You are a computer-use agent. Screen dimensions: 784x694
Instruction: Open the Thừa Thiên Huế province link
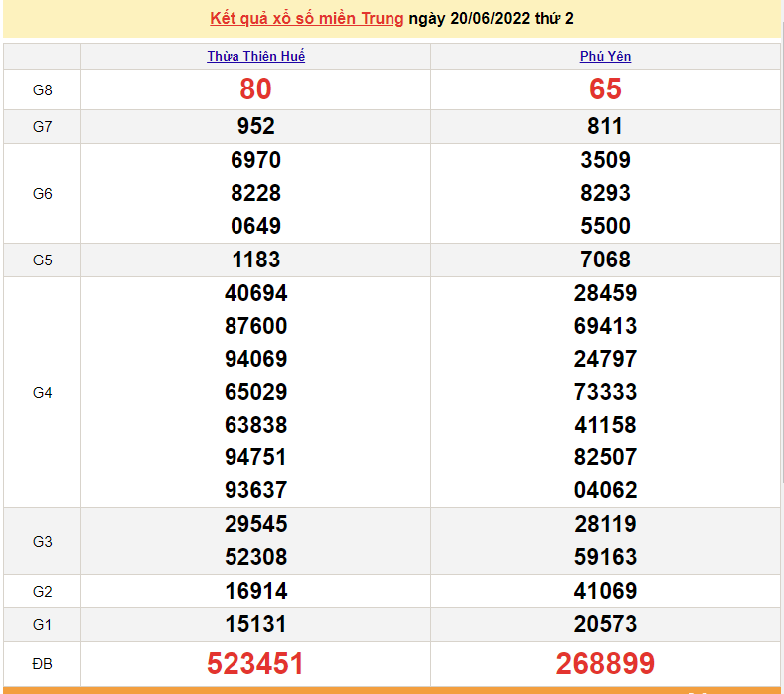(x=255, y=57)
